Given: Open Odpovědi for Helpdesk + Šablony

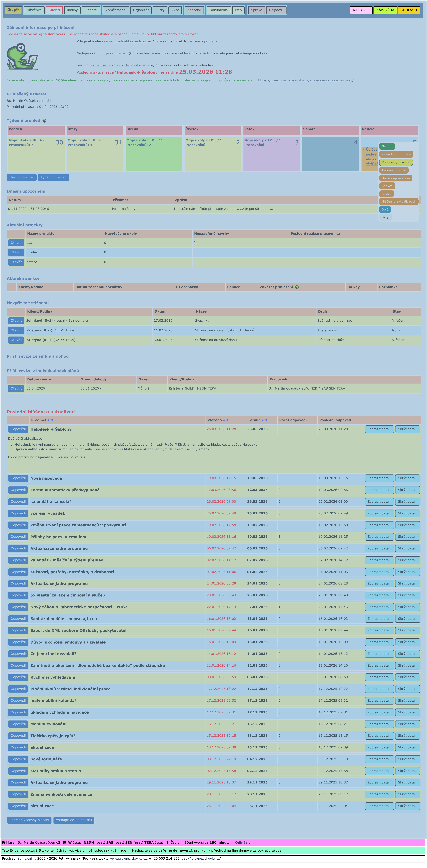Looking at the screenshot, I should [x=18, y=429].
